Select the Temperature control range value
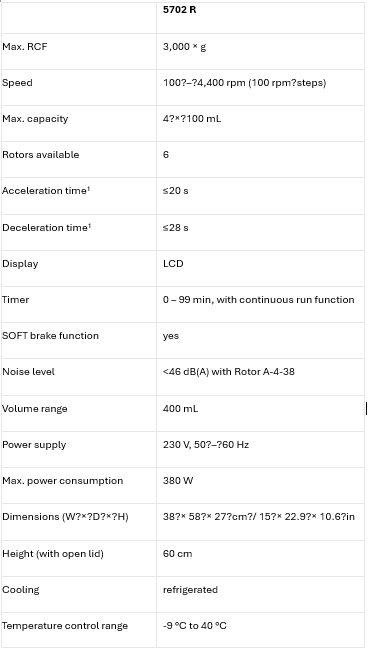The width and height of the screenshot is (369, 652). [x=195, y=626]
